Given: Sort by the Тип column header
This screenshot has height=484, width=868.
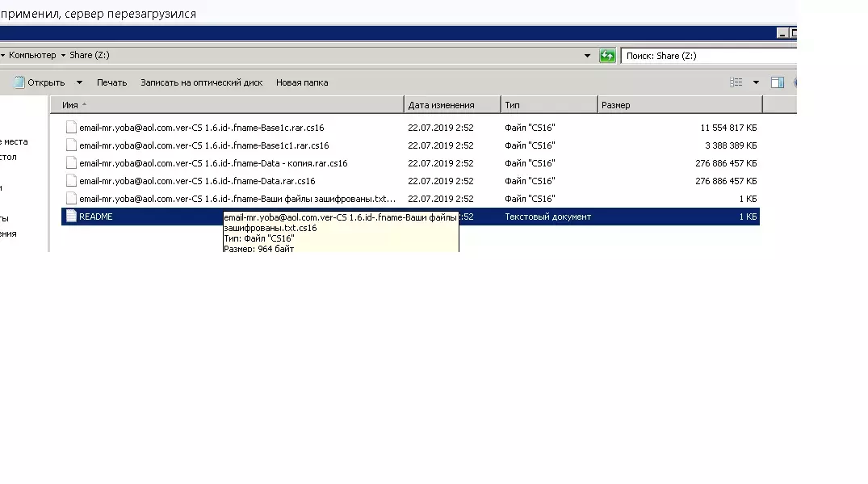Looking at the screenshot, I should 549,105.
